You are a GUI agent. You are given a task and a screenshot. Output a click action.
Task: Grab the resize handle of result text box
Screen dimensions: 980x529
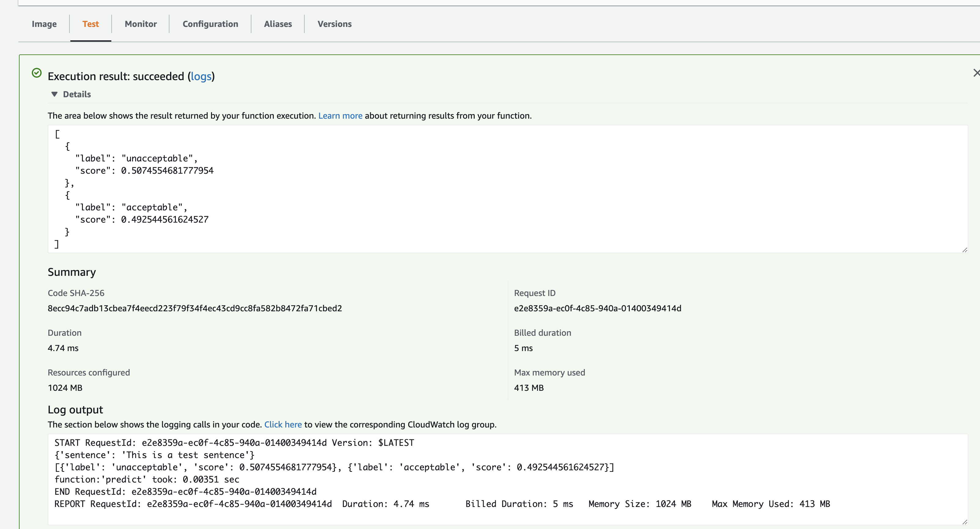pyautogui.click(x=964, y=250)
